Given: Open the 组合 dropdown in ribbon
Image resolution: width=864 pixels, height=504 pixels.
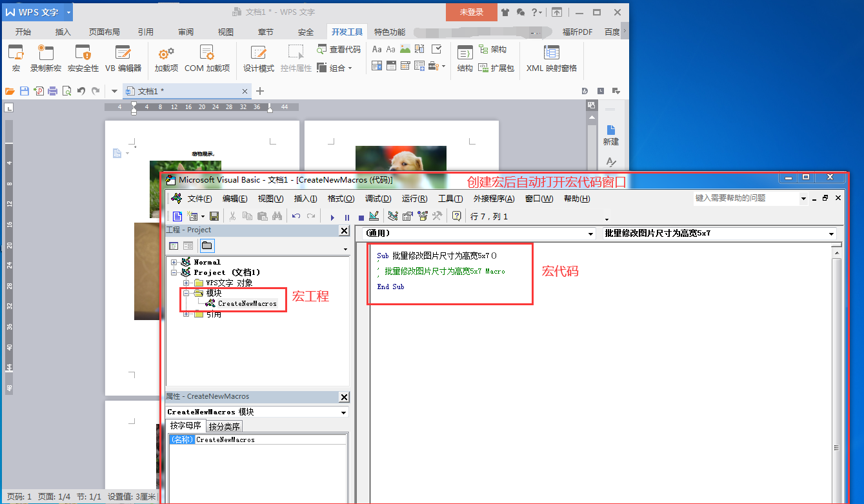Looking at the screenshot, I should pos(335,68).
